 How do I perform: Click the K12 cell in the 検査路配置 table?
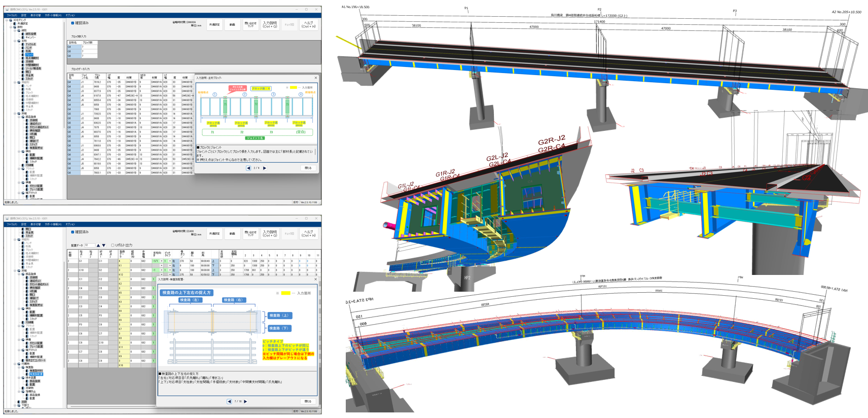pyautogui.click(x=124, y=274)
